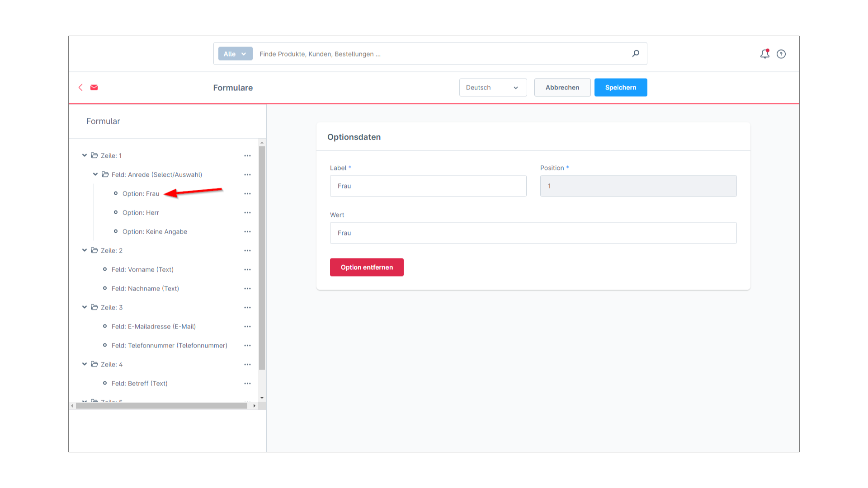The height and width of the screenshot is (488, 868).
Task: Collapse the Feld: Anrede tree node
Action: (95, 174)
